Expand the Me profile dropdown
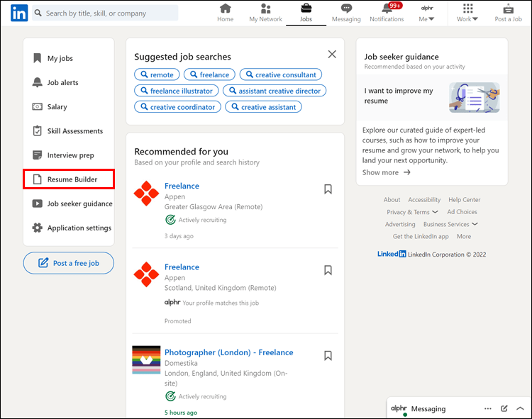This screenshot has width=532, height=419. coord(427,13)
